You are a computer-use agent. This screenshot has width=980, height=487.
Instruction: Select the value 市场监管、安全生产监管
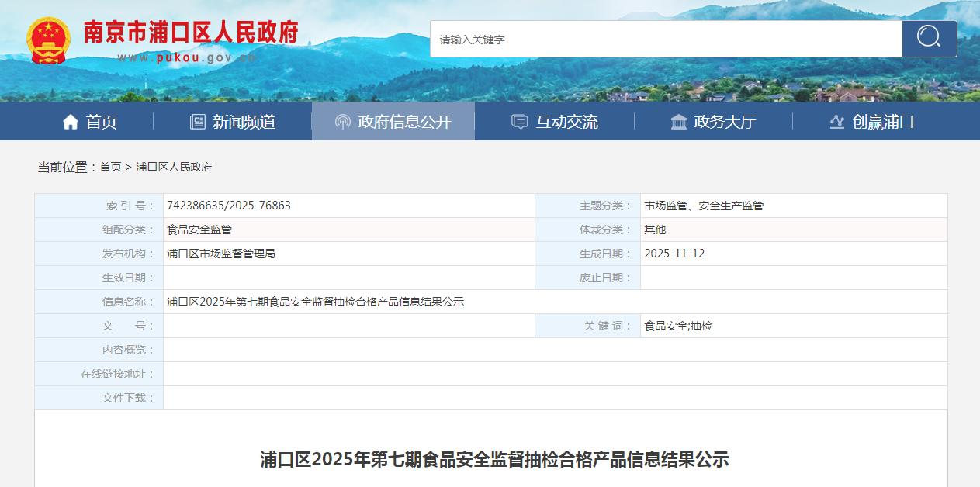pyautogui.click(x=704, y=206)
